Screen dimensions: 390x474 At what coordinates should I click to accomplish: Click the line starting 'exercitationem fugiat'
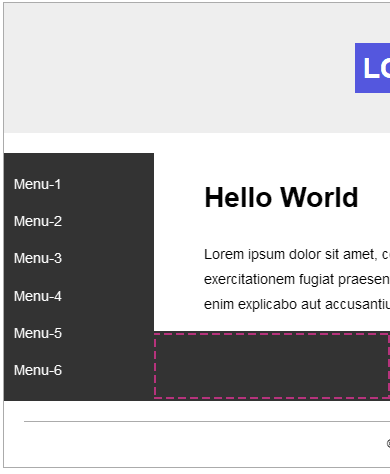(297, 279)
